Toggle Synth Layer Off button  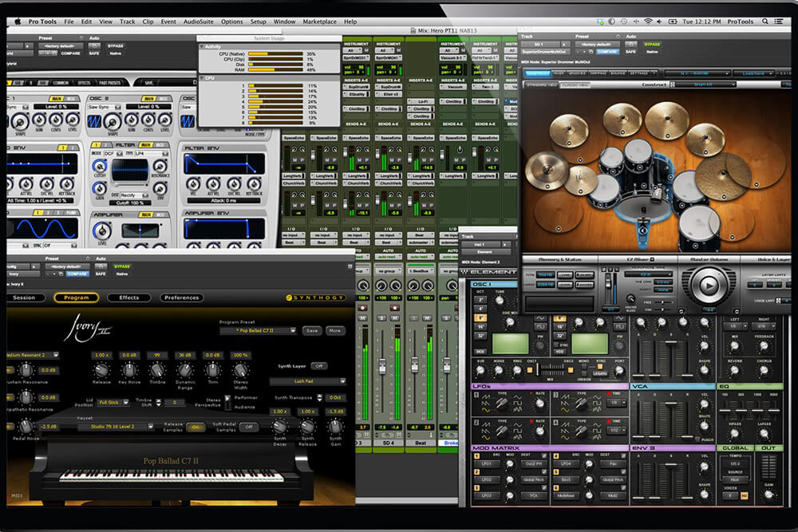pyautogui.click(x=319, y=365)
